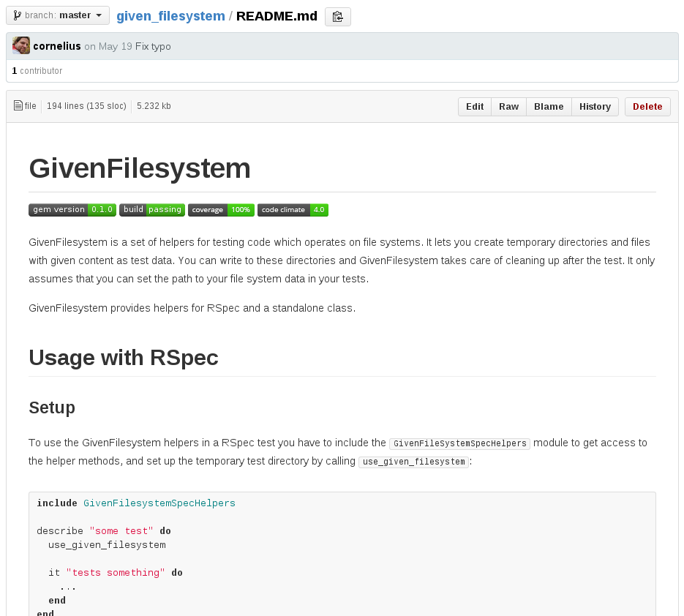Click the "1 contributor" text

(x=37, y=71)
